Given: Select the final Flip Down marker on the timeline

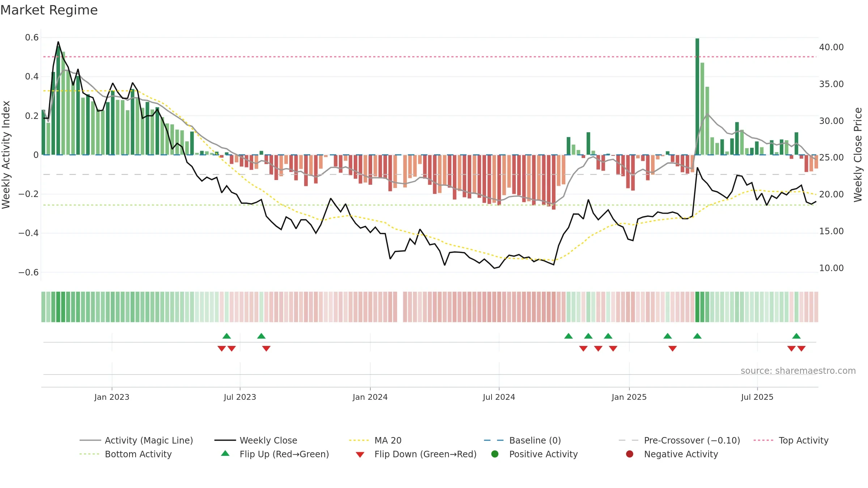Looking at the screenshot, I should [x=801, y=348].
